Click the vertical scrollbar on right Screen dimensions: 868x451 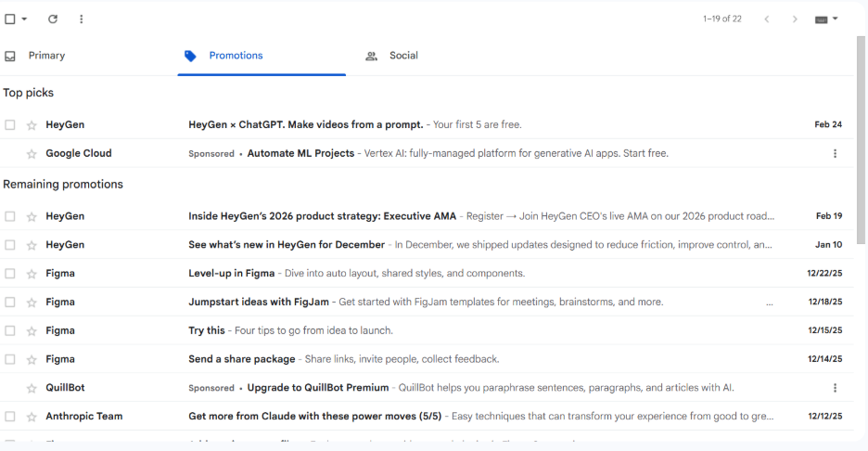(x=861, y=139)
